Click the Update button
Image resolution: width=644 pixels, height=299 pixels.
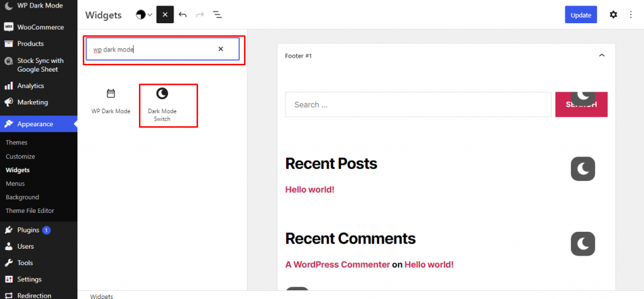tap(580, 15)
